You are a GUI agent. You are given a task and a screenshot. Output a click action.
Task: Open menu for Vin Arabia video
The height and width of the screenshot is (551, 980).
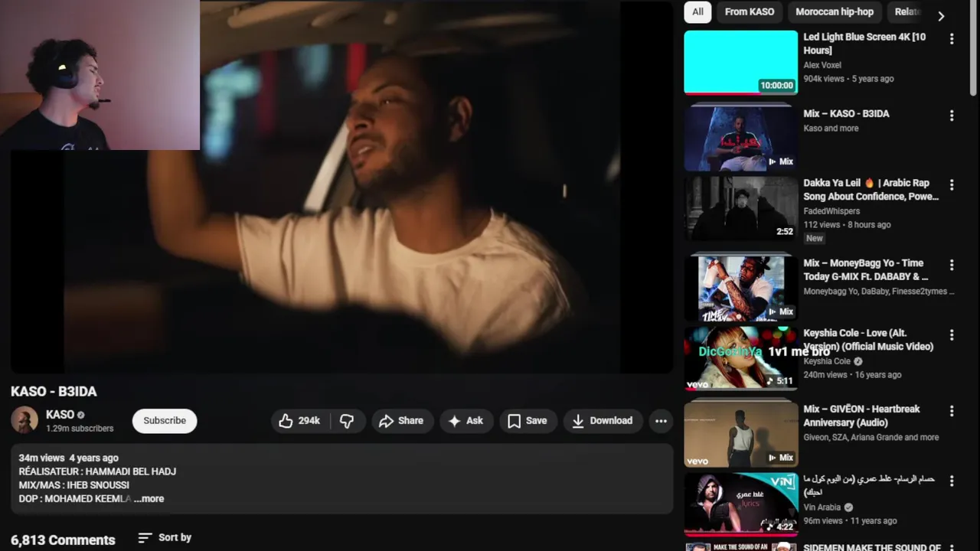point(952,481)
